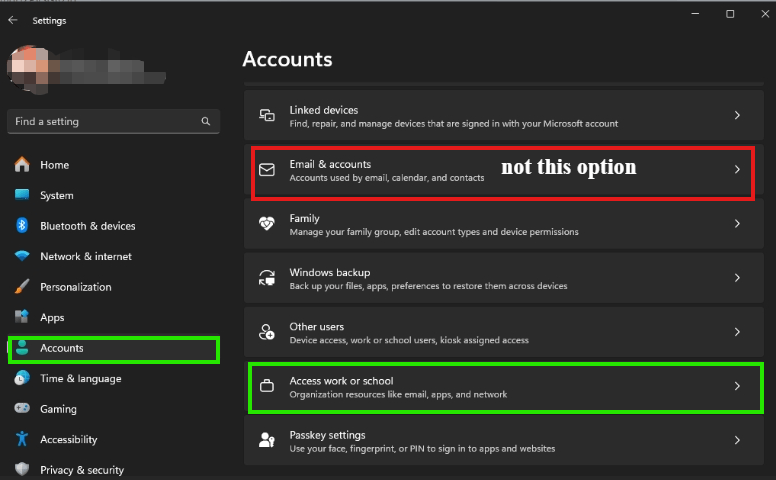The image size is (776, 480).
Task: Close the Settings window
Action: pyautogui.click(x=765, y=14)
